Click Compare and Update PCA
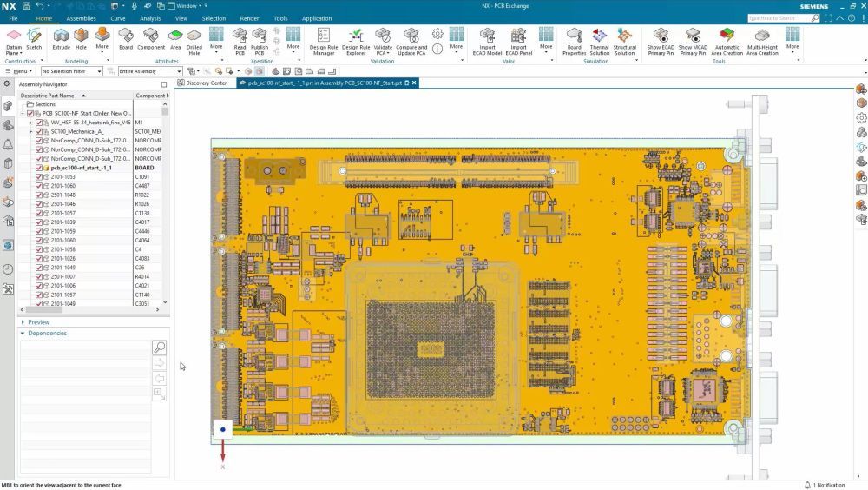 click(x=411, y=42)
